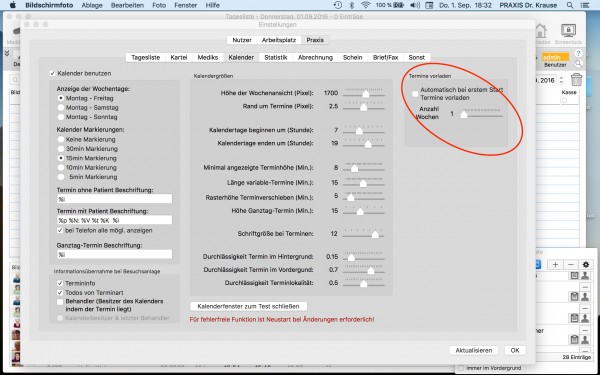Open the Apple menu
Viewport: 600px width, 375px height.
pos(13,5)
